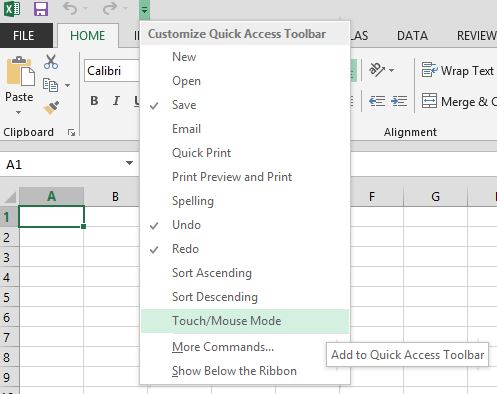Add New to Quick Access Toolbar
The width and height of the screenshot is (497, 394).
tap(245, 57)
